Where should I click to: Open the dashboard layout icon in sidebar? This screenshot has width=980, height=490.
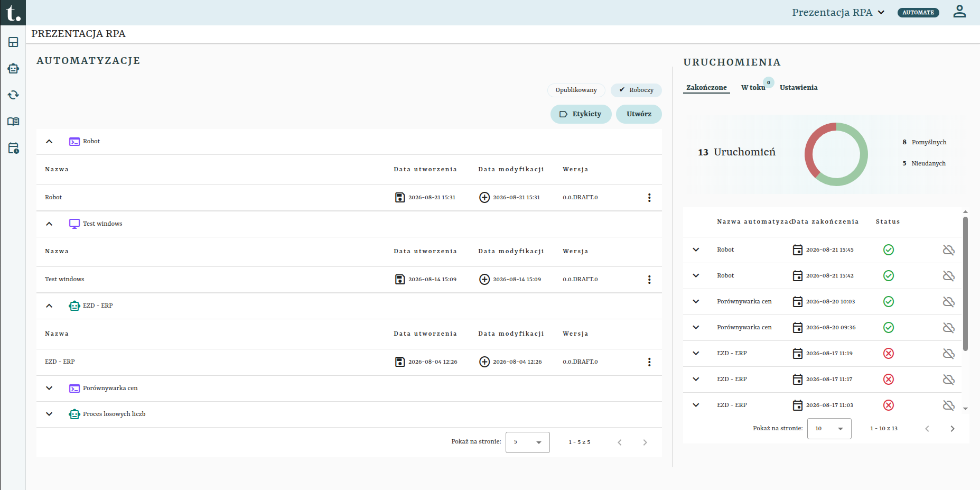coord(13,42)
